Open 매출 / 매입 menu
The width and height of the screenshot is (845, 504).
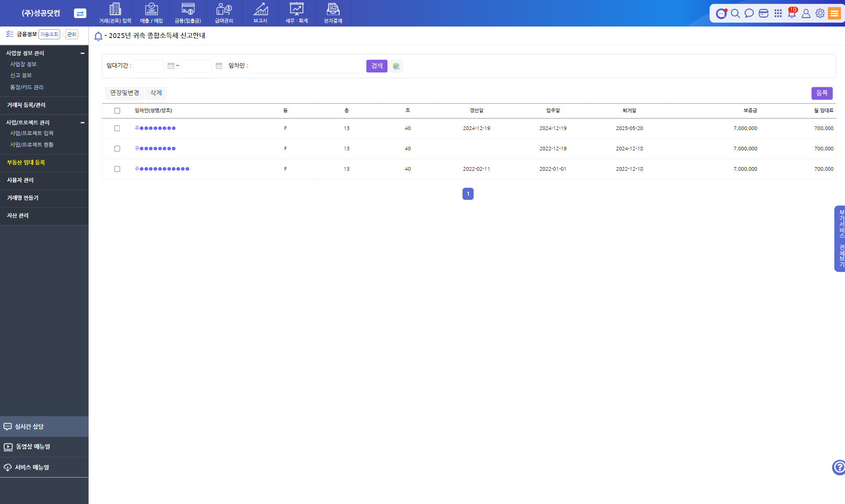tap(151, 13)
